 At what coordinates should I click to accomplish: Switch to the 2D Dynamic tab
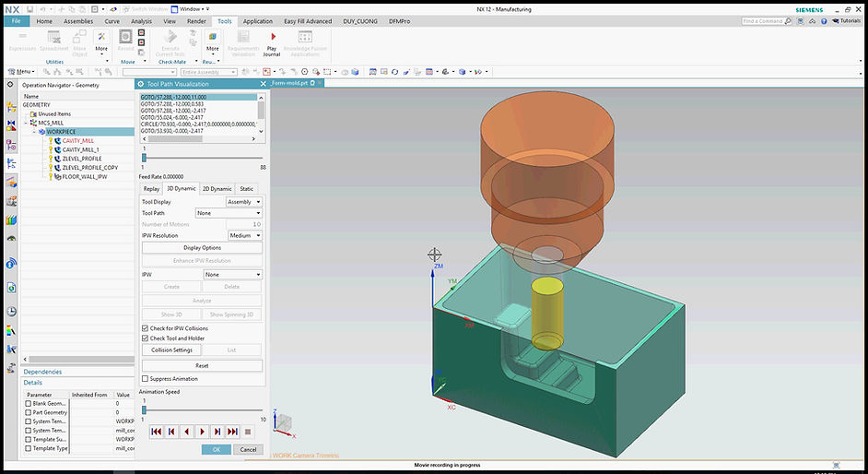[217, 189]
